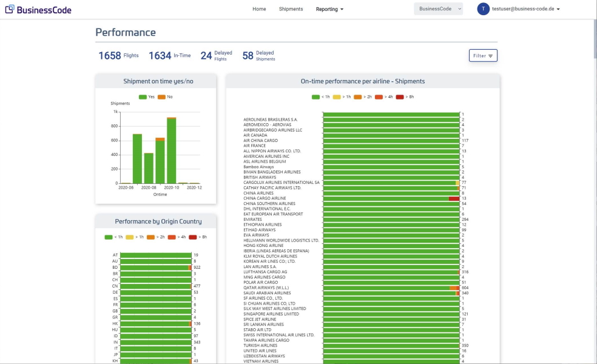Click the "1k" y-axis label
Viewport: 597px width, 364px height.
[x=115, y=112]
